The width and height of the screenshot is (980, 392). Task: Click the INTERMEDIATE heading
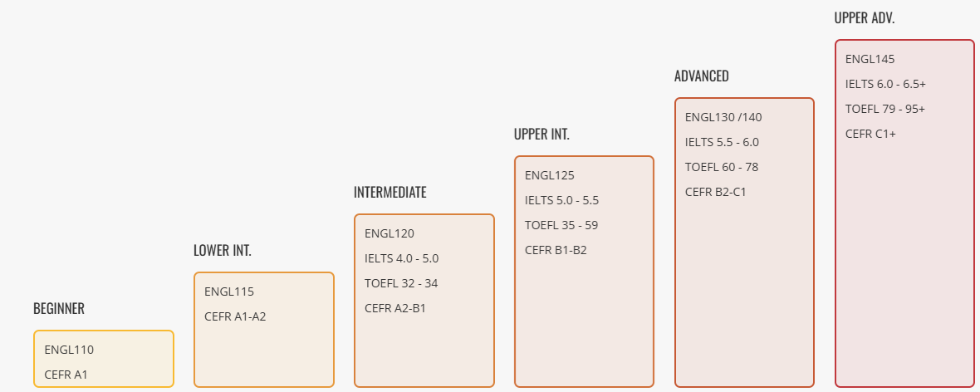390,193
